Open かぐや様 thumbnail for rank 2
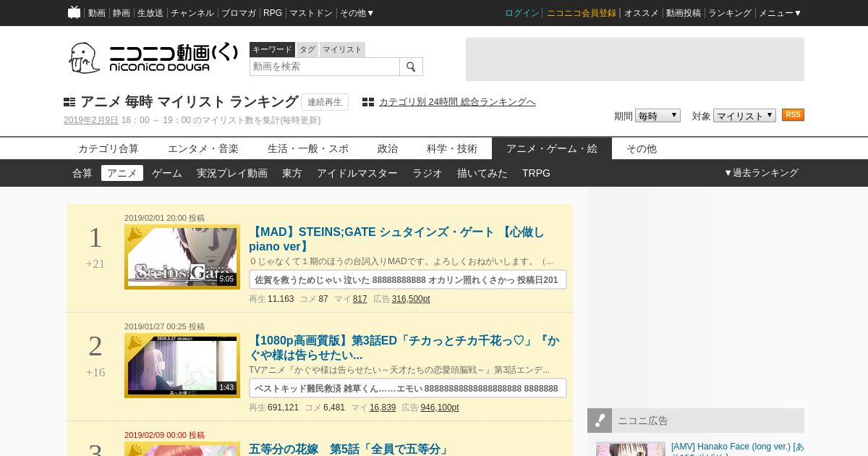868x456 pixels. (x=182, y=366)
